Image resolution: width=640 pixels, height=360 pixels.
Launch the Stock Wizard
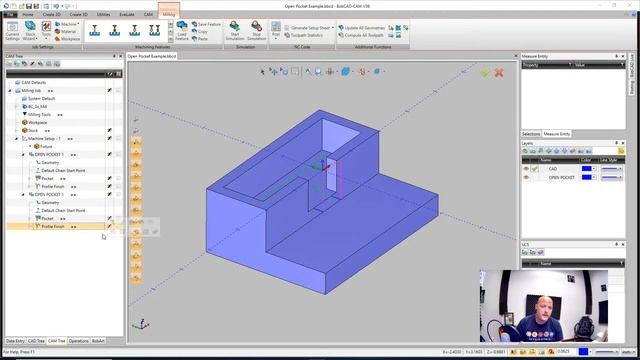coord(30,31)
